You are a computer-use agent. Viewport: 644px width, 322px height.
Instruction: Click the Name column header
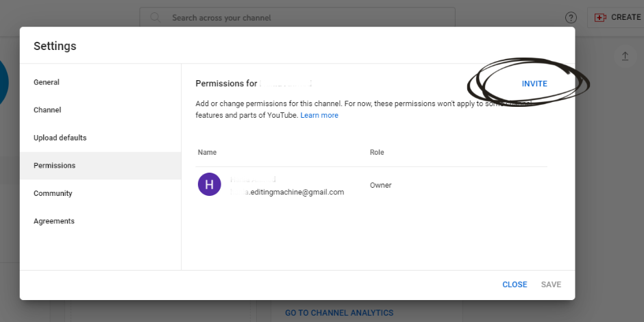click(x=207, y=152)
